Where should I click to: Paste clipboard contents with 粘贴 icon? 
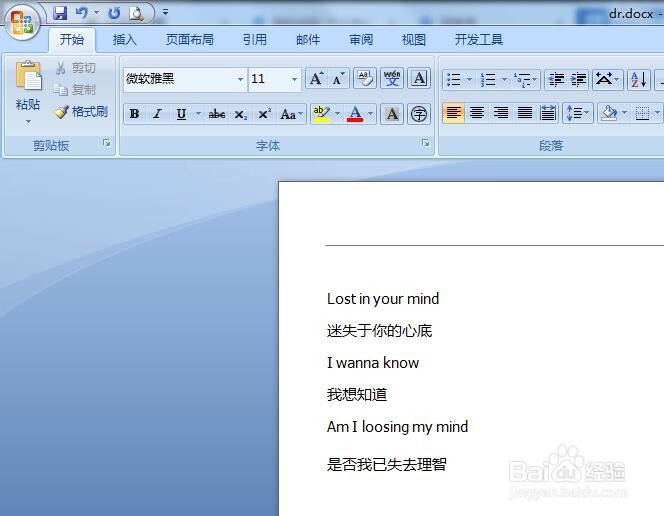click(28, 76)
